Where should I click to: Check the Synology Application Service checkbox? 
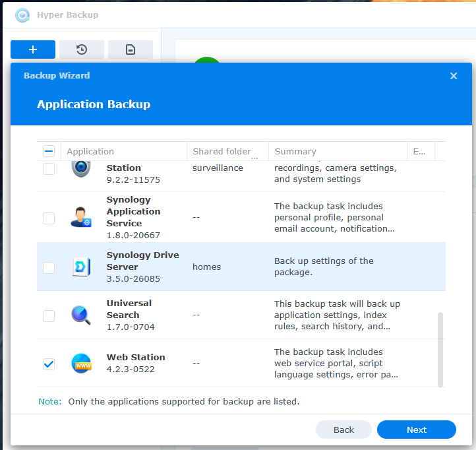tap(49, 218)
